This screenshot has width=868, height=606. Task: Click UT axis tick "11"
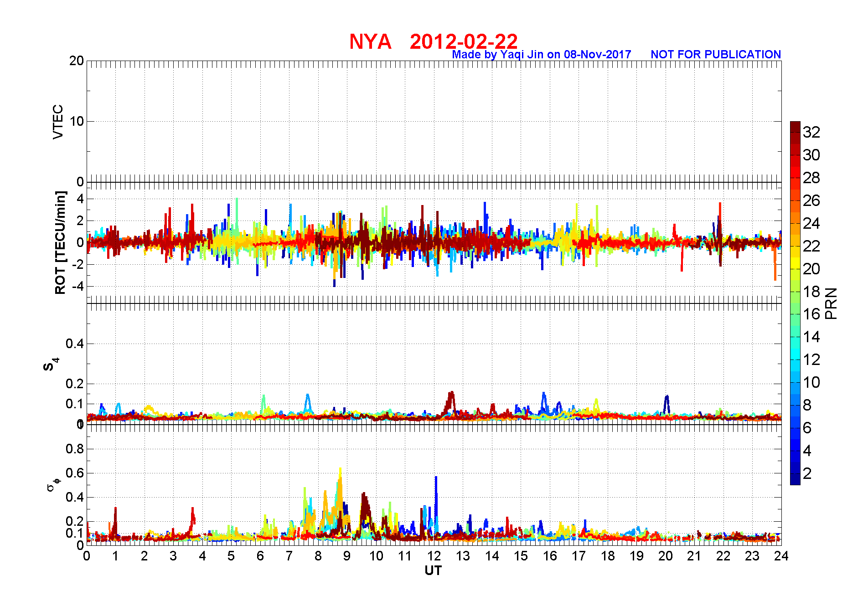click(x=405, y=556)
